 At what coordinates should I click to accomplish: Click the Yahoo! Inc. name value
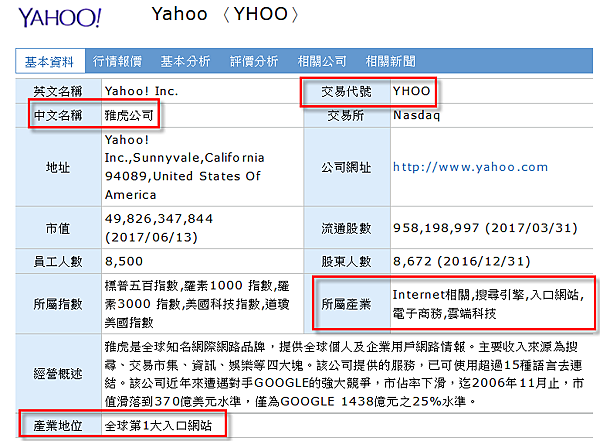coord(141,91)
